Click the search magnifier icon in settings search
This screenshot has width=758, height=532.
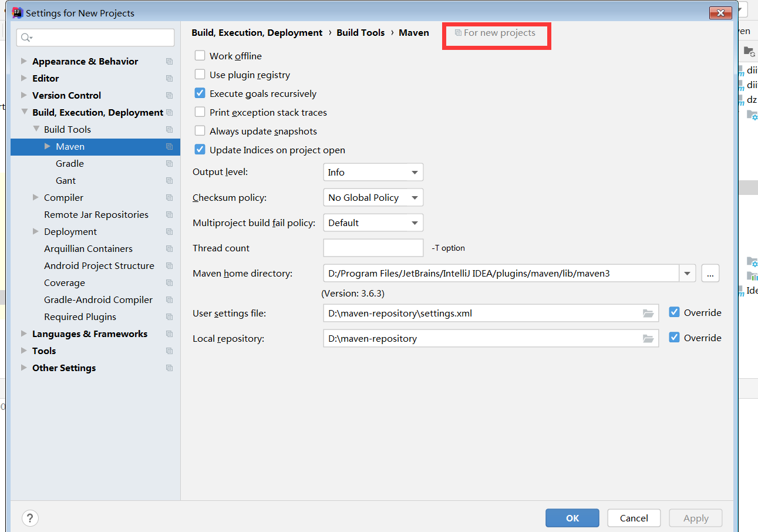click(x=26, y=38)
